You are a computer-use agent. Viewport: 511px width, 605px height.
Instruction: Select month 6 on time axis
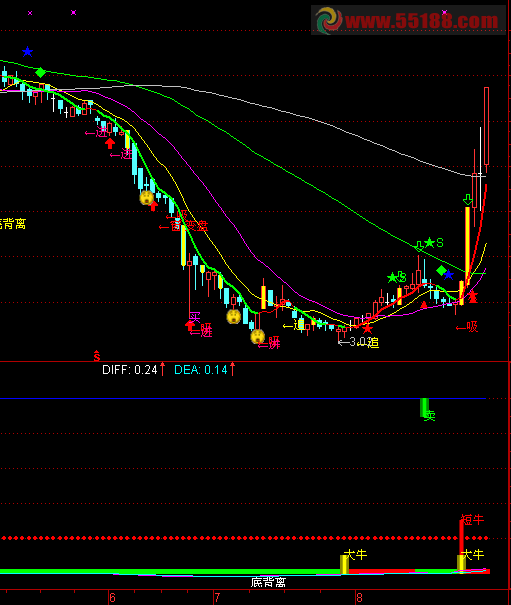tap(112, 598)
